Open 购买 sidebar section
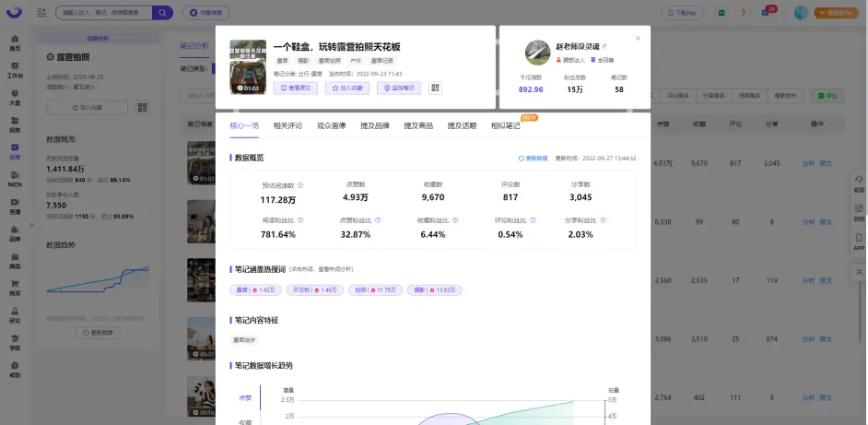 coord(15,288)
